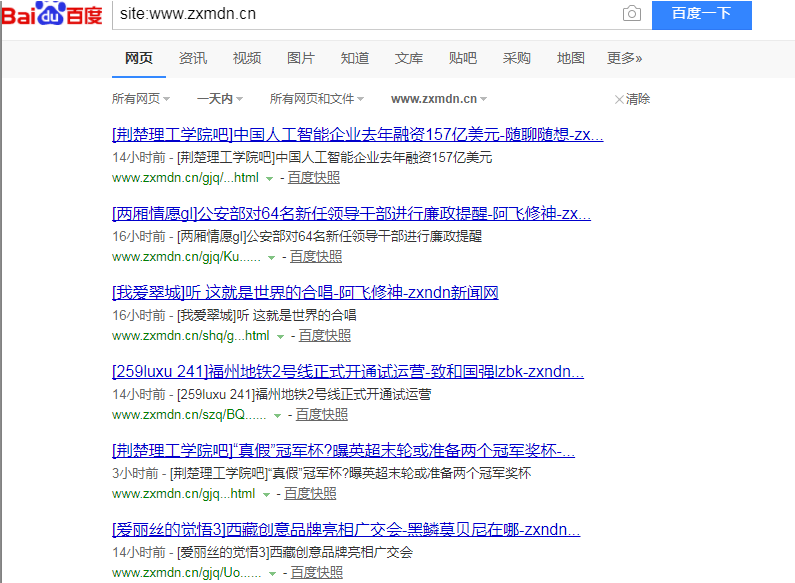Expand arrow beside www.zxmdn.cn/gjq/Ku......
Screen dimensions: 795x583
(x=272, y=258)
